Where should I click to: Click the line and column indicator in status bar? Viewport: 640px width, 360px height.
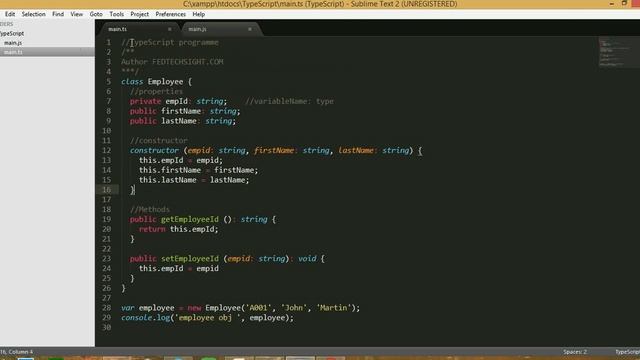tap(16, 352)
